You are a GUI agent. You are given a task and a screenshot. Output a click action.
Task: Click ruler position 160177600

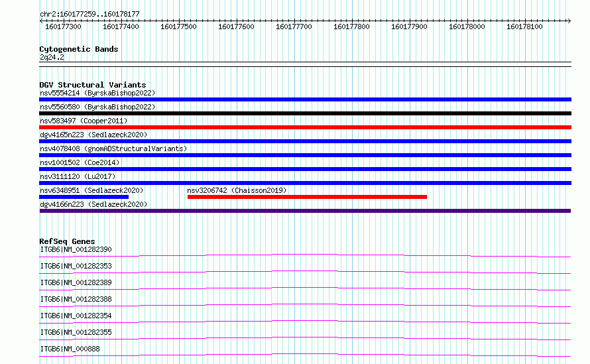point(236,27)
